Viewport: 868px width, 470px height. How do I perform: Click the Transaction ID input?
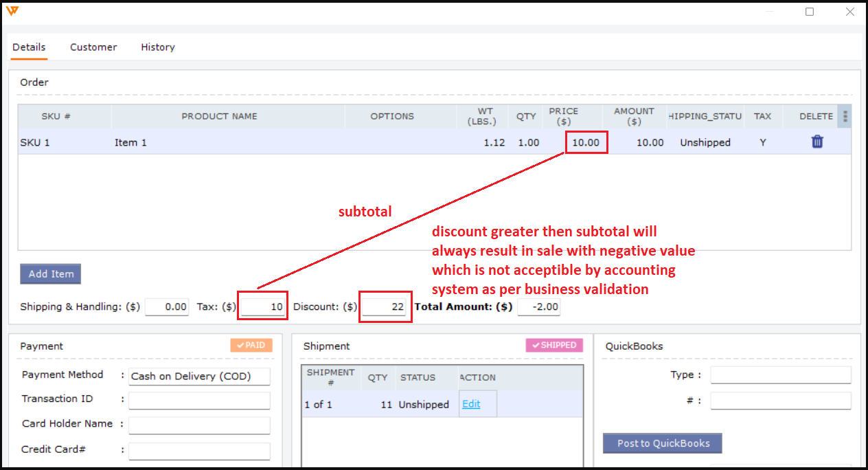point(199,400)
